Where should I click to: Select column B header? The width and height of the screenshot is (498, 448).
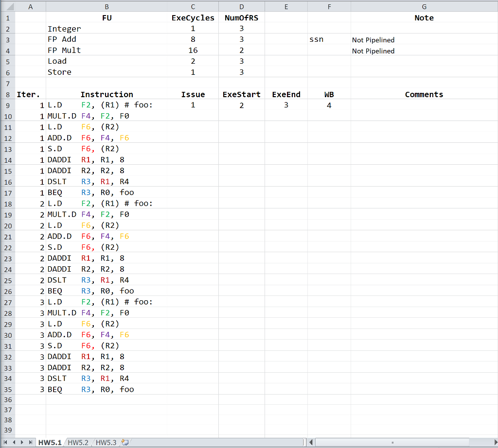[x=107, y=7]
